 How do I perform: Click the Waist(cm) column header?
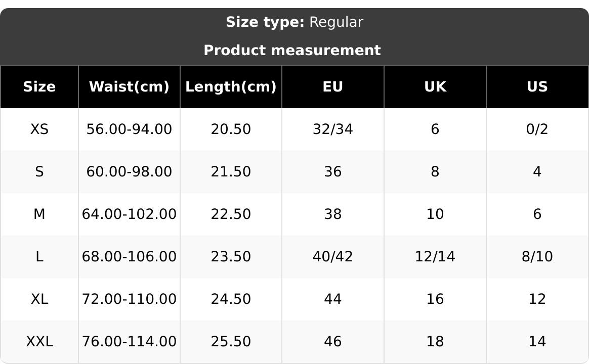click(129, 87)
